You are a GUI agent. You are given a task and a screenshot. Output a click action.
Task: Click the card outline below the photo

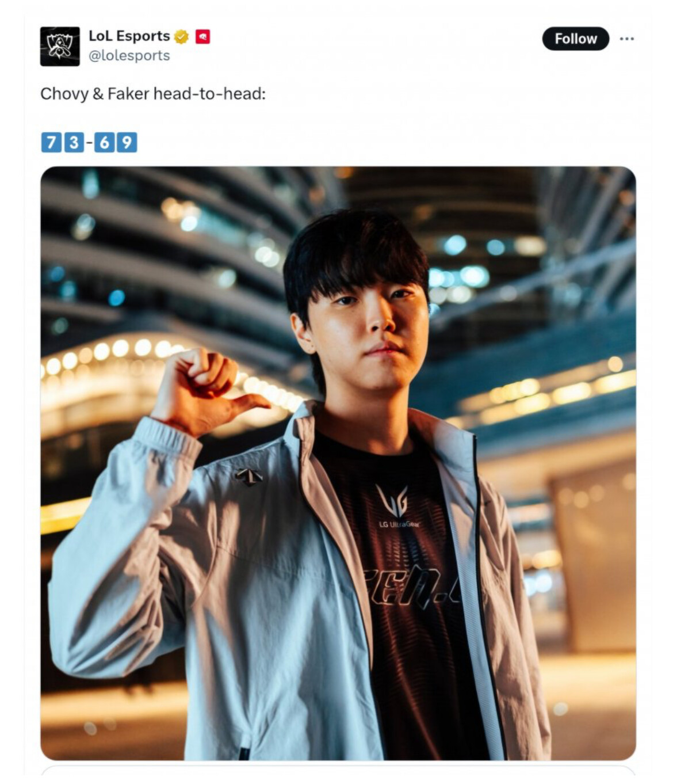coord(338,770)
